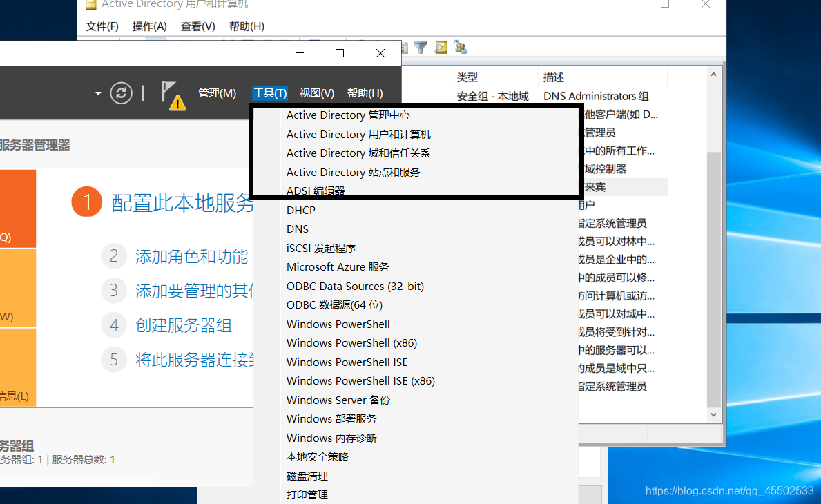Select the 安全组 - 本地域 type cell

point(492,96)
